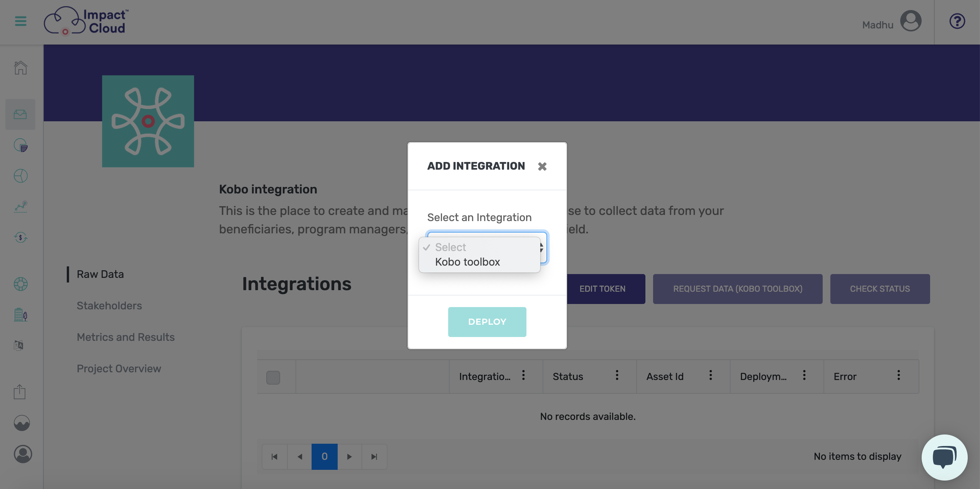This screenshot has width=980, height=489.
Task: Open the inbox tray sidebar icon
Action: 21,114
